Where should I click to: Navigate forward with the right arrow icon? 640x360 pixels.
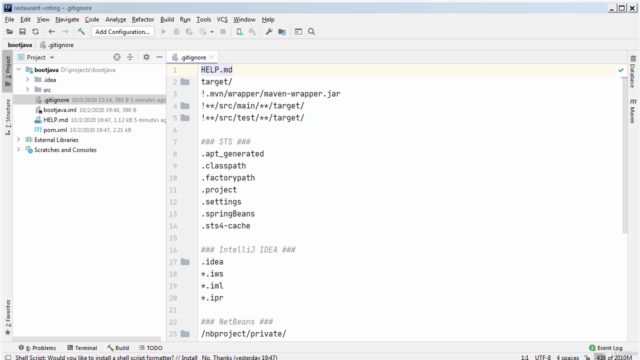point(65,32)
